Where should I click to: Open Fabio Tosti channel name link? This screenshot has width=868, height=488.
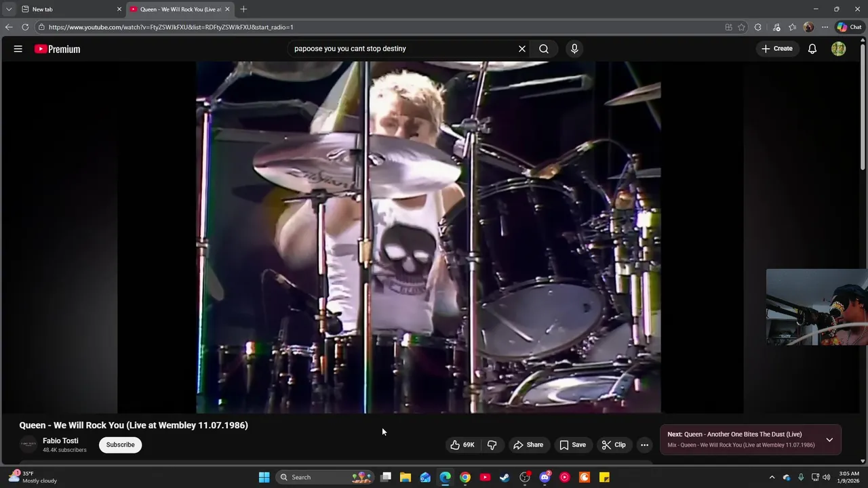60,441
